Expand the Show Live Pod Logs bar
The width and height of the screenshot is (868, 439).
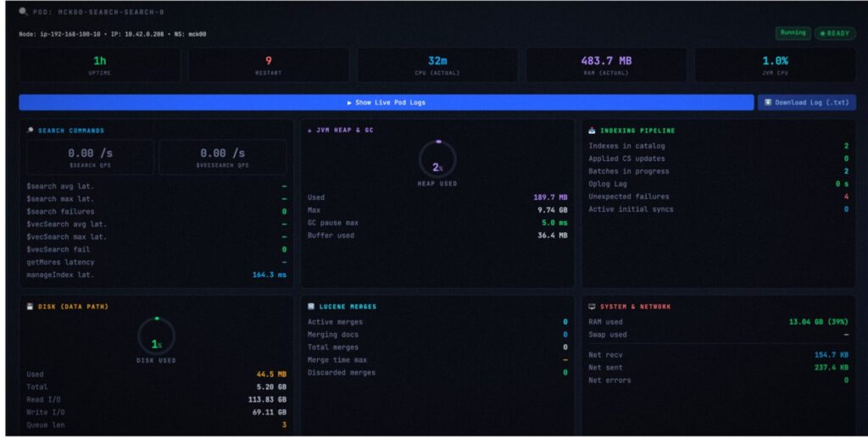pyautogui.click(x=386, y=103)
